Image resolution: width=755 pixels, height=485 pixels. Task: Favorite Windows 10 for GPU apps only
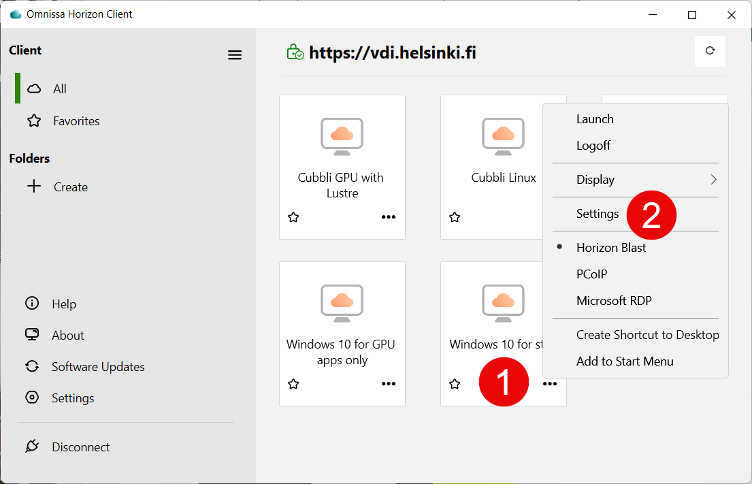pos(293,384)
